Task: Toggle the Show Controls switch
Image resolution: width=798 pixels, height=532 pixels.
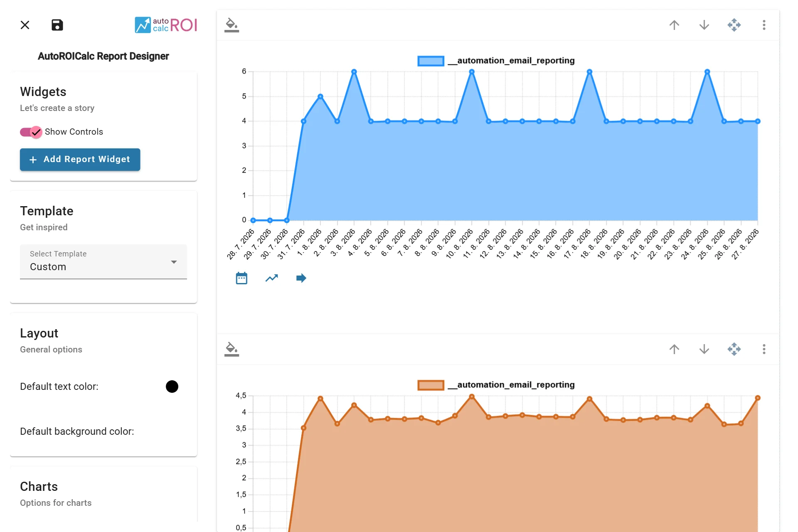Action: coord(31,132)
